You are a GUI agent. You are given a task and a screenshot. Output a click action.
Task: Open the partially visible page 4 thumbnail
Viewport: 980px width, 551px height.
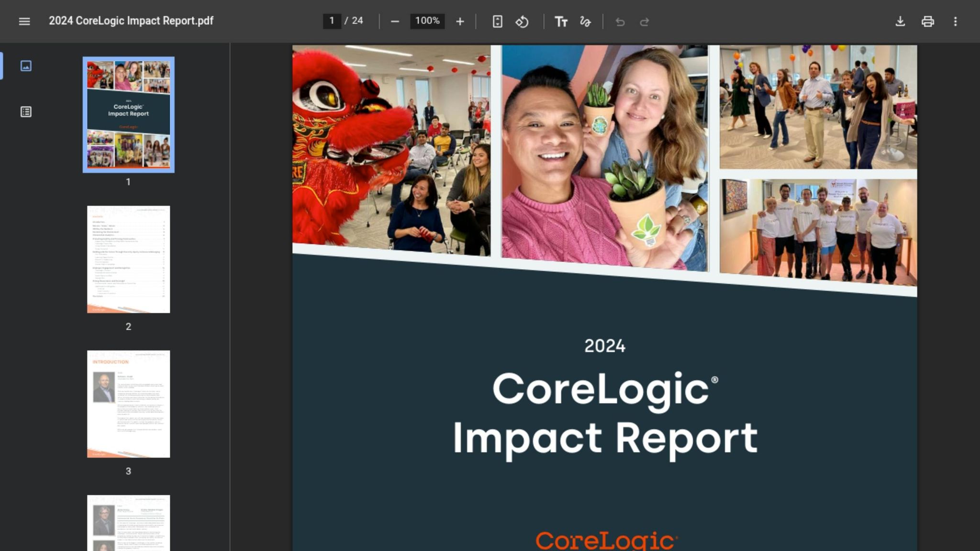[x=128, y=523]
